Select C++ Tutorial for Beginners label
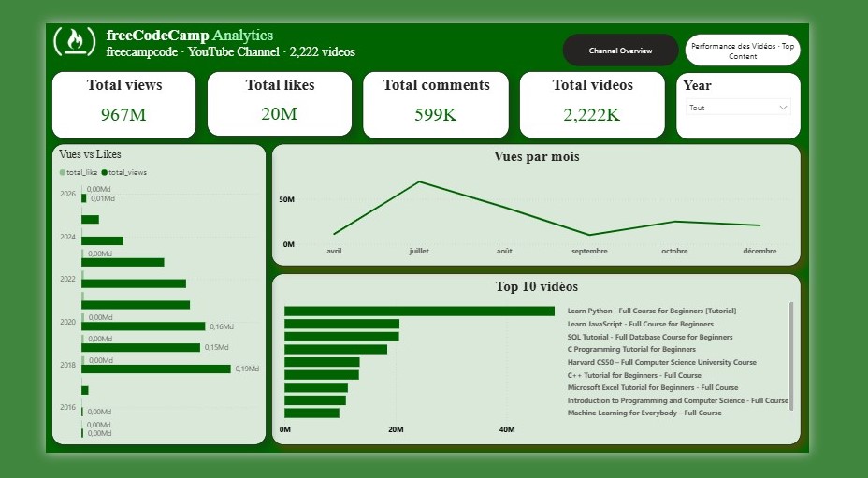The height and width of the screenshot is (478, 868). pos(634,375)
